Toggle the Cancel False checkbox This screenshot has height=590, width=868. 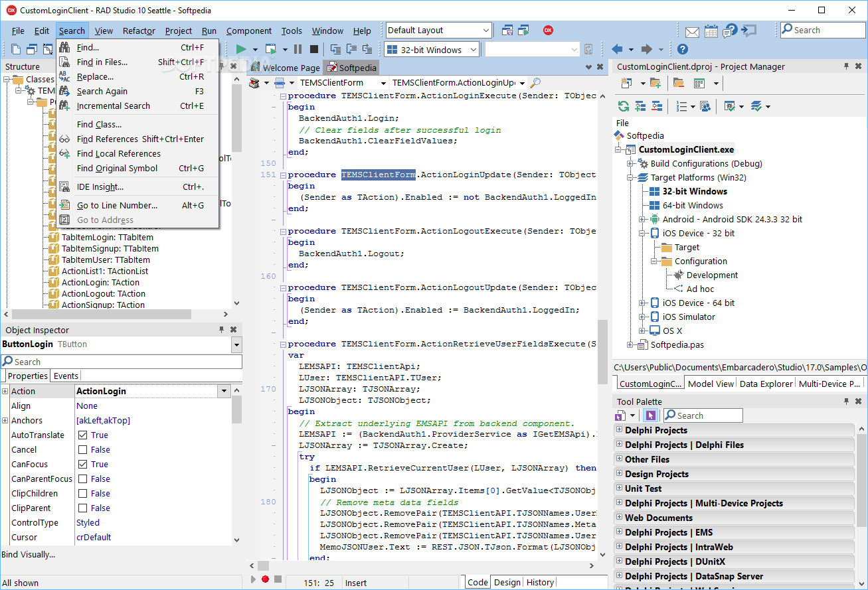point(83,450)
